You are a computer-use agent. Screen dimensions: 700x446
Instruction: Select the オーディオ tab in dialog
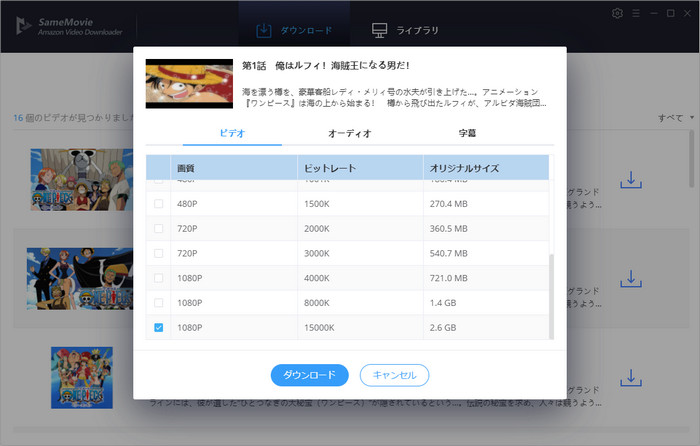pyautogui.click(x=350, y=133)
